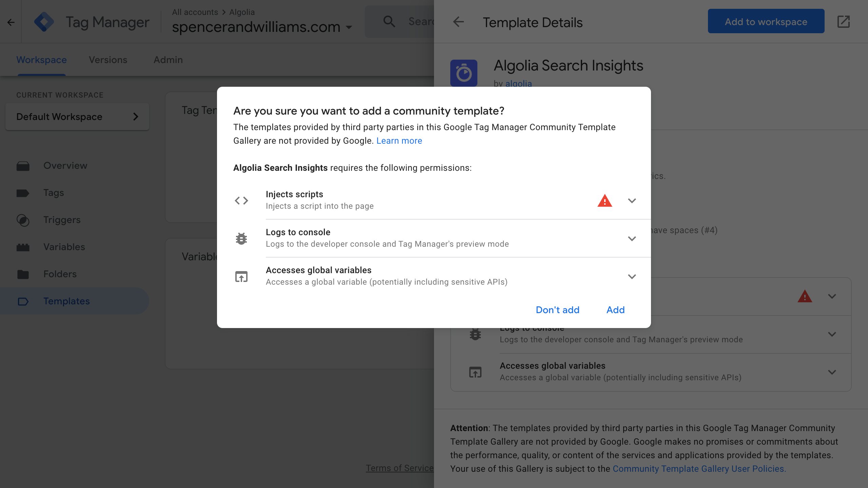Expand the Accesses global variables permission details
Screen dimensions: 868x488
631,276
